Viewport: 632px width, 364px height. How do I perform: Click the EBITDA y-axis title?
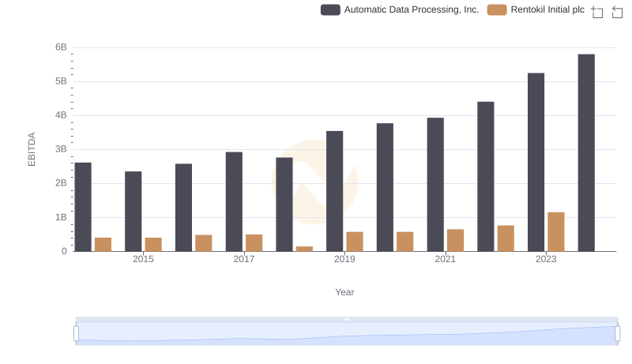pos(32,148)
